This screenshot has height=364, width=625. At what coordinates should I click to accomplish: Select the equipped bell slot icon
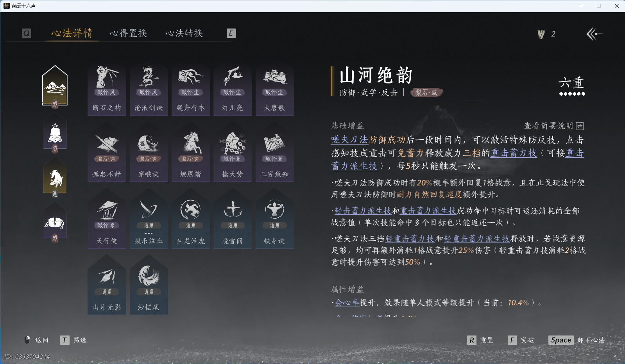tap(55, 134)
